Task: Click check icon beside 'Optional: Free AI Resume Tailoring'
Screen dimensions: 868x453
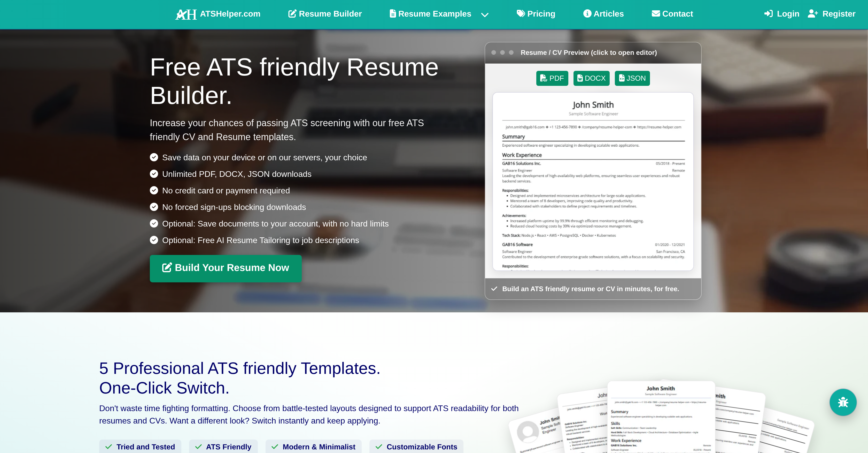Action: [154, 240]
